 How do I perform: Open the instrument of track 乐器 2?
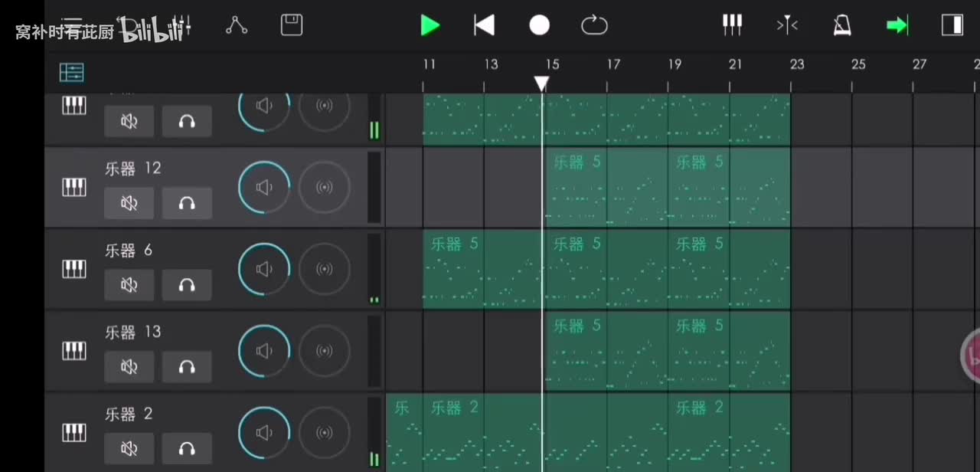[x=74, y=433]
